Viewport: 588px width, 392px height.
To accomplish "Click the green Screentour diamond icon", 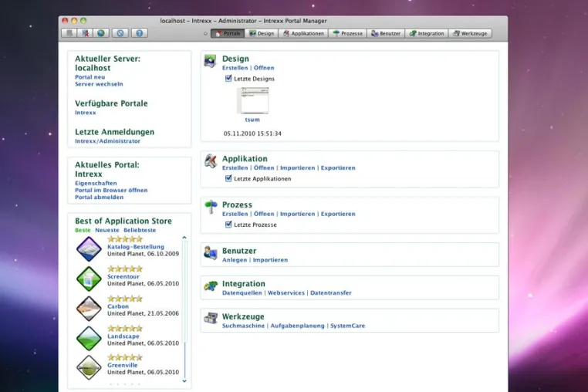I will 89,279.
